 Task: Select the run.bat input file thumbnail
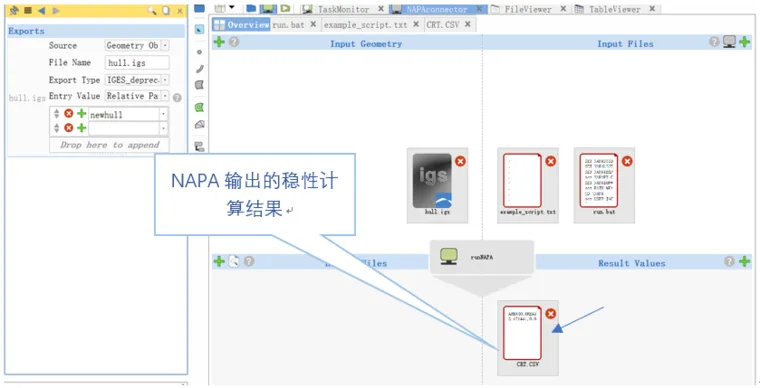click(x=604, y=186)
